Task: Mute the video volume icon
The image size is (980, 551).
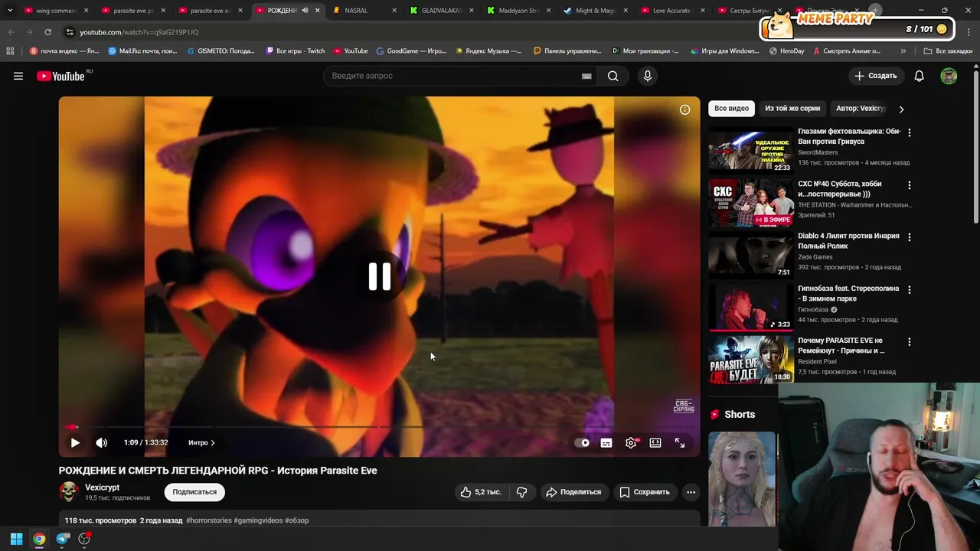Action: pyautogui.click(x=101, y=442)
